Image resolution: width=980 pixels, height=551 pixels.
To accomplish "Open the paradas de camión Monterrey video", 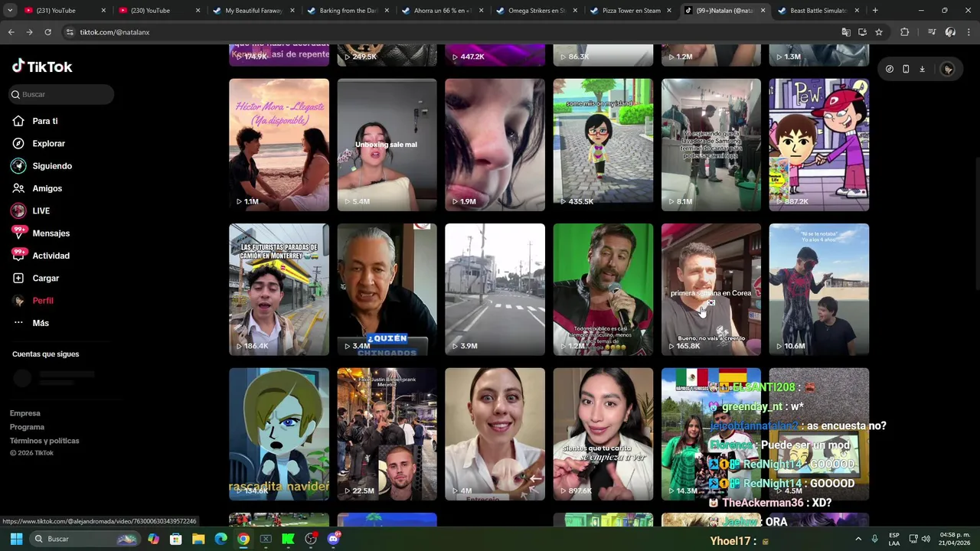I will coord(279,289).
